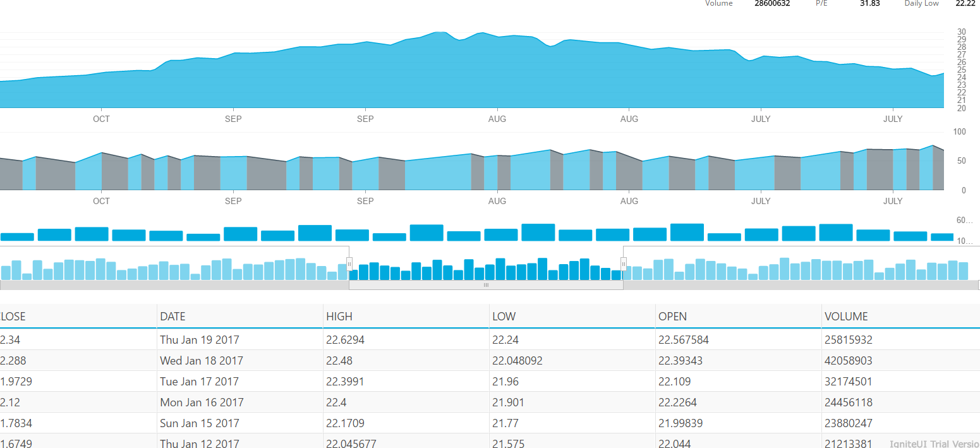Click the close value 2.34
The image size is (980, 448).
coord(9,340)
